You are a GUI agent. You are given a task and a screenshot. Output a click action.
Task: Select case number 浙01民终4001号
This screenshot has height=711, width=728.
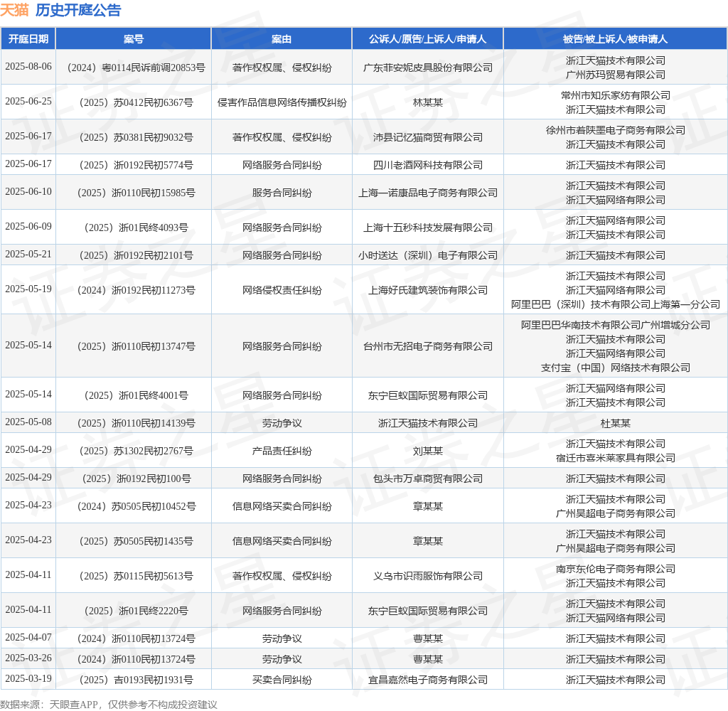coord(154,395)
